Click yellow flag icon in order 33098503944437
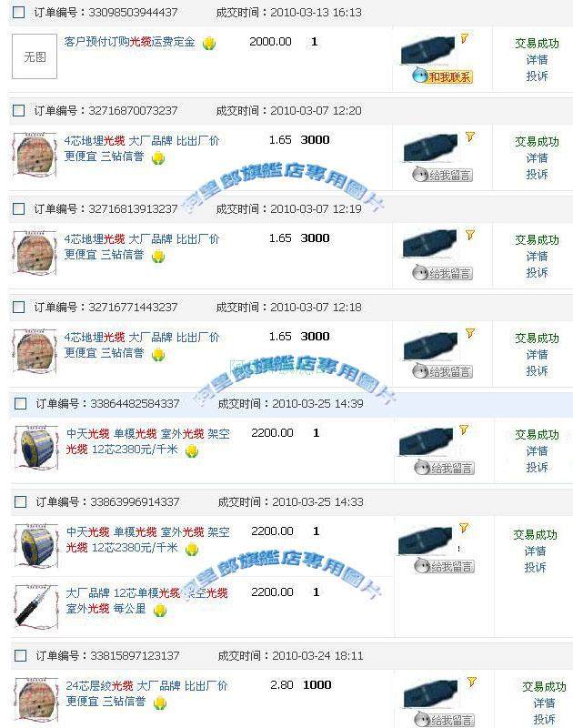 pyautogui.click(x=465, y=38)
